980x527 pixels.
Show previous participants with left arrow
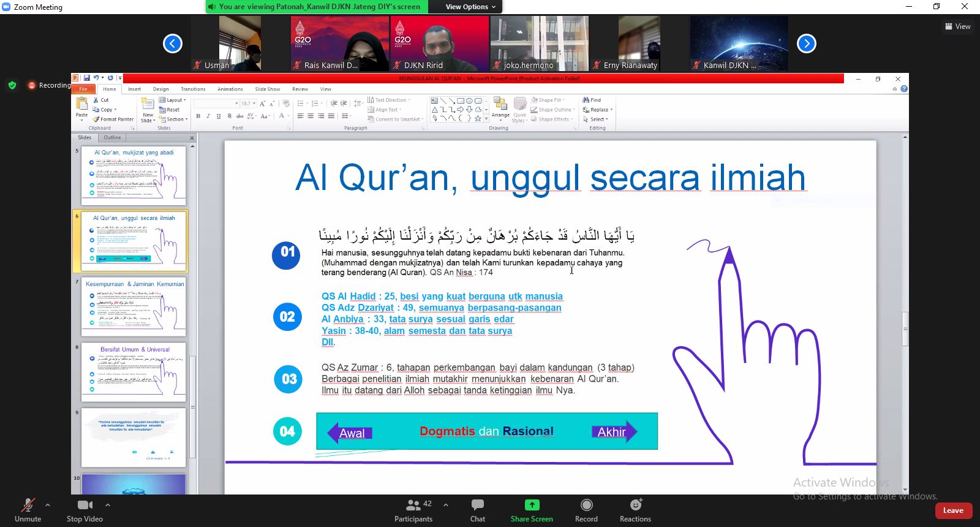pos(173,44)
